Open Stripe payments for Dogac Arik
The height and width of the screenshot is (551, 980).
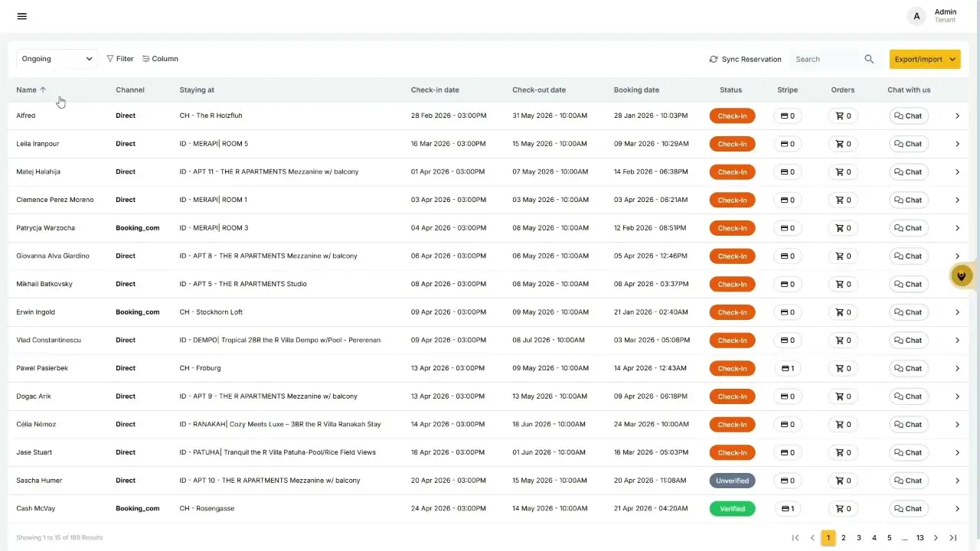pyautogui.click(x=787, y=396)
